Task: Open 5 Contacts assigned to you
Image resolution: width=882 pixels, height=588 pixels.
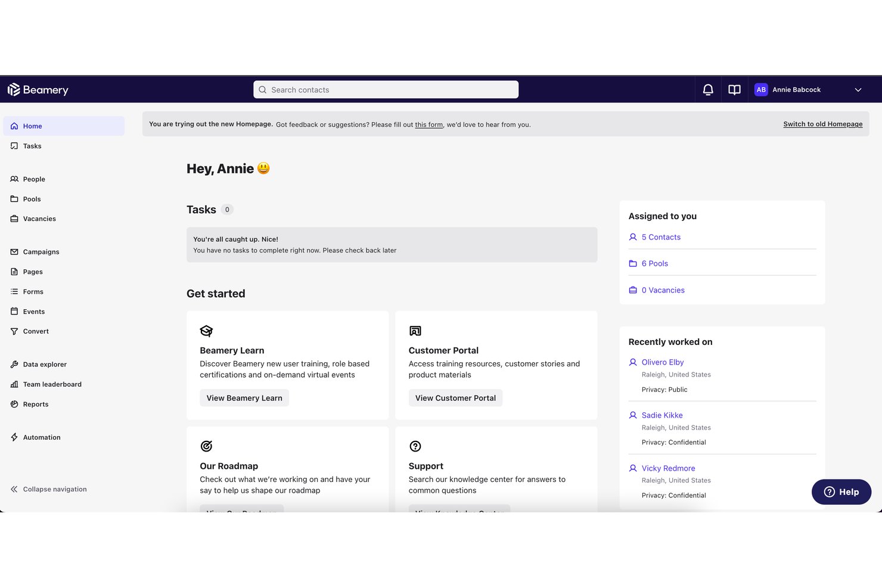Action: coord(661,237)
